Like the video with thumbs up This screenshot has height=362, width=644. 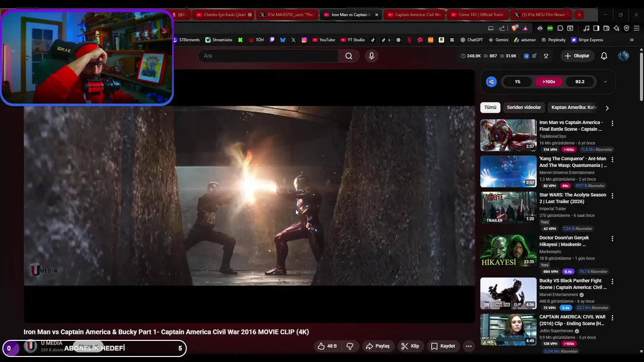[327, 346]
